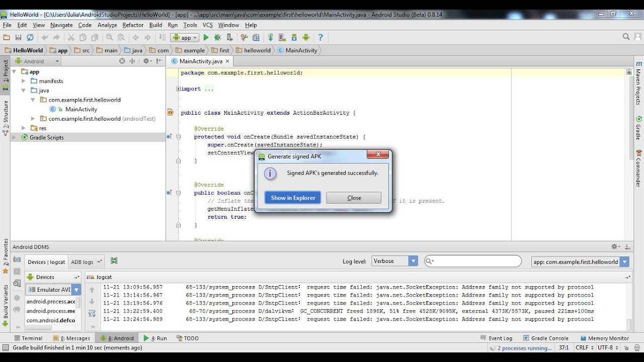Click the green Run app icon
The image size is (644, 362).
click(206, 37)
